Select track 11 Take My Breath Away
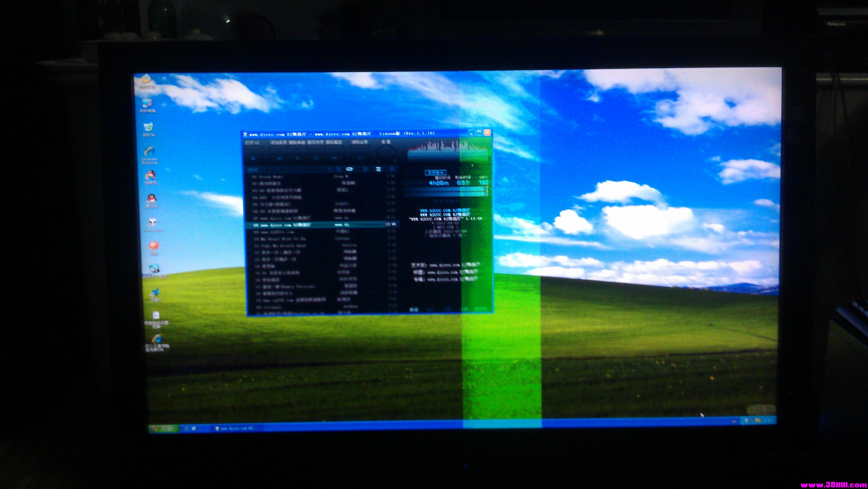Image resolution: width=868 pixels, height=489 pixels. coord(323,246)
